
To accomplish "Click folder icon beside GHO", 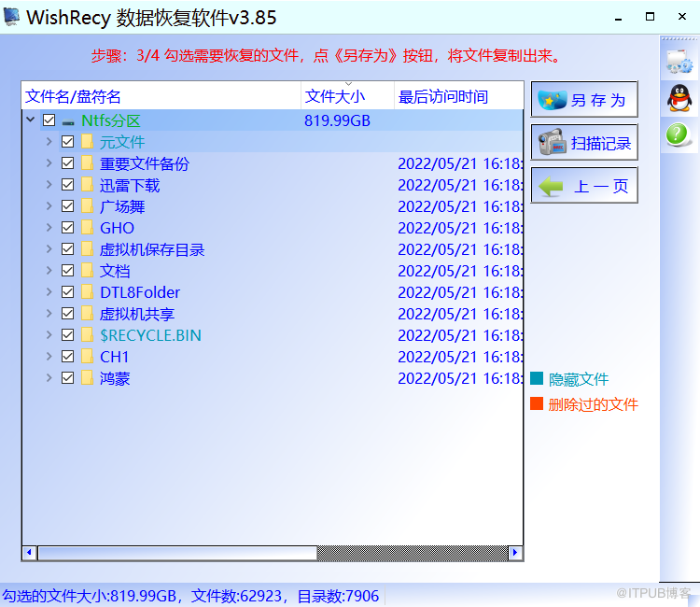I will (x=87, y=228).
